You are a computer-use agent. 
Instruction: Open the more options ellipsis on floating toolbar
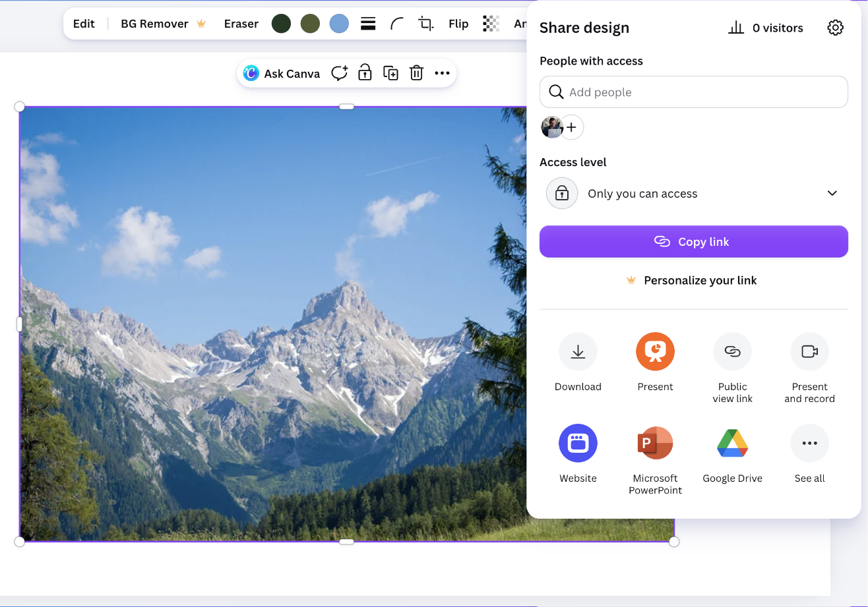click(442, 73)
